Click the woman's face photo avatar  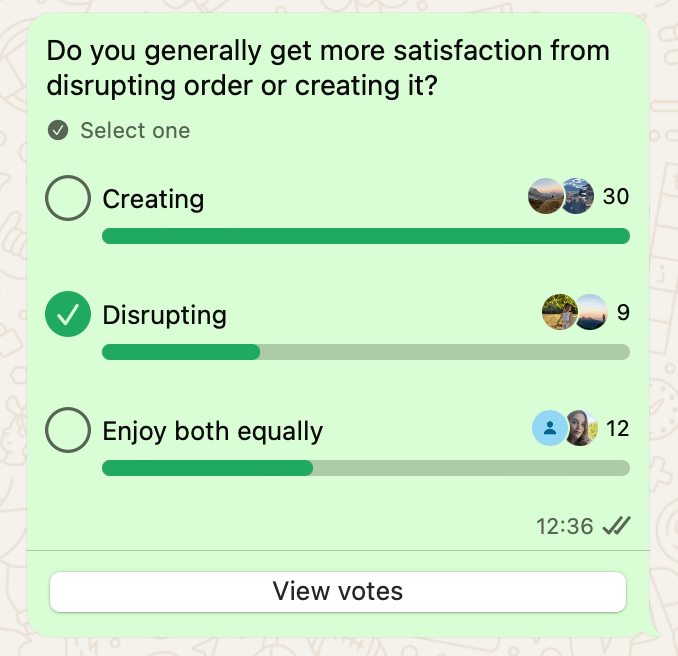pyautogui.click(x=581, y=428)
